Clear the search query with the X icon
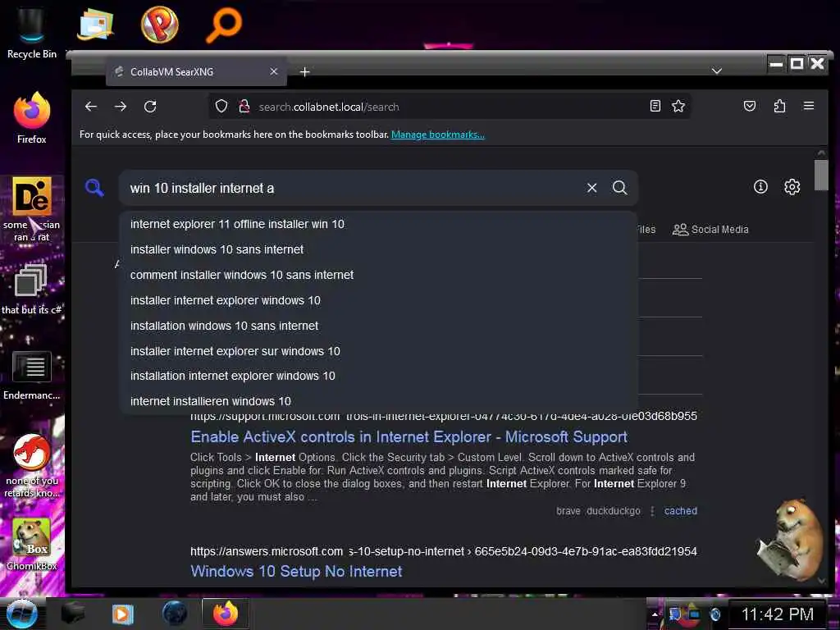The image size is (840, 630). click(x=592, y=188)
